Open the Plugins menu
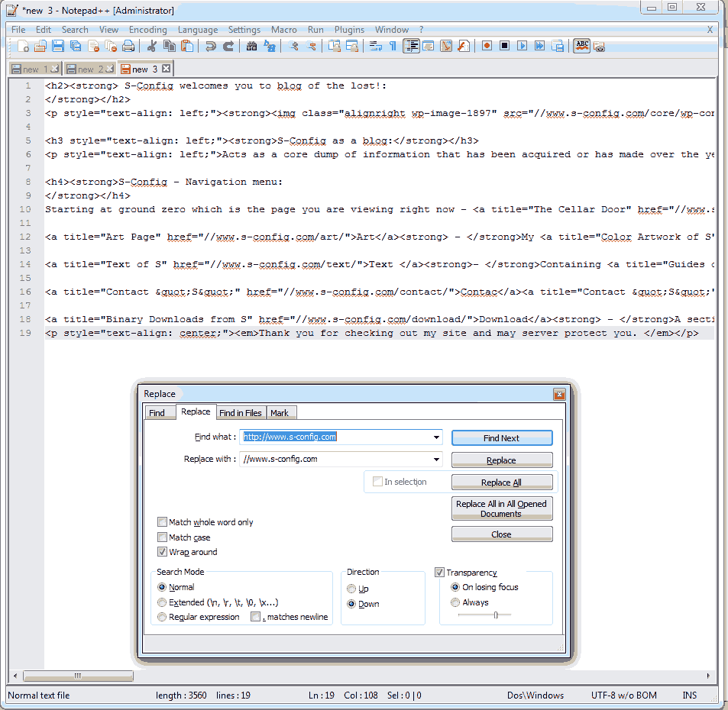The image size is (728, 710). coord(349,30)
